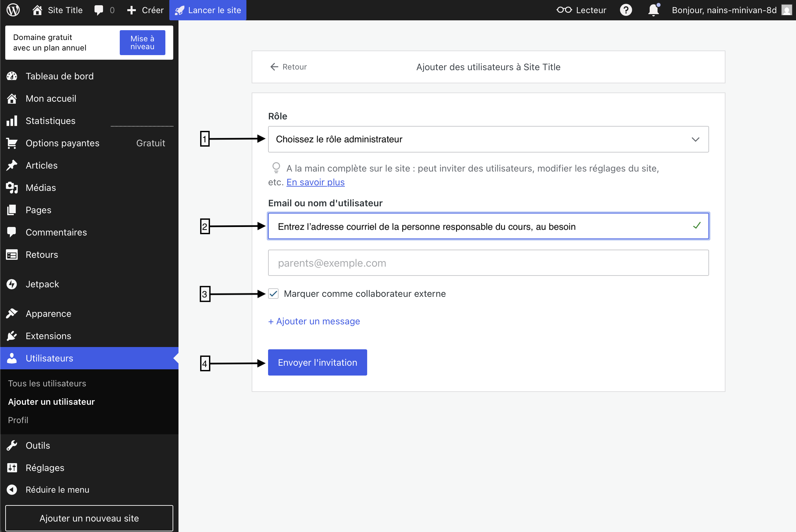Click the Mise à niveau button
796x532 pixels.
tap(142, 42)
